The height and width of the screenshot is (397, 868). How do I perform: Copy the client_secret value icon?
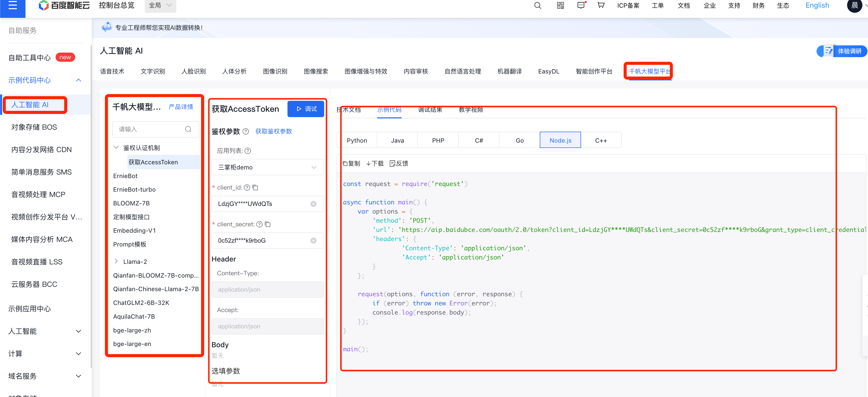point(268,224)
